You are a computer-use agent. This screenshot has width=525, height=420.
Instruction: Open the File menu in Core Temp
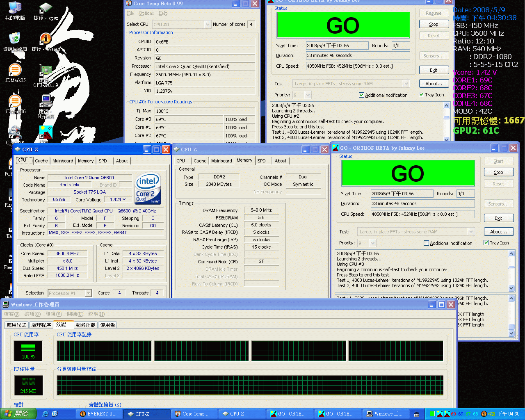(130, 13)
